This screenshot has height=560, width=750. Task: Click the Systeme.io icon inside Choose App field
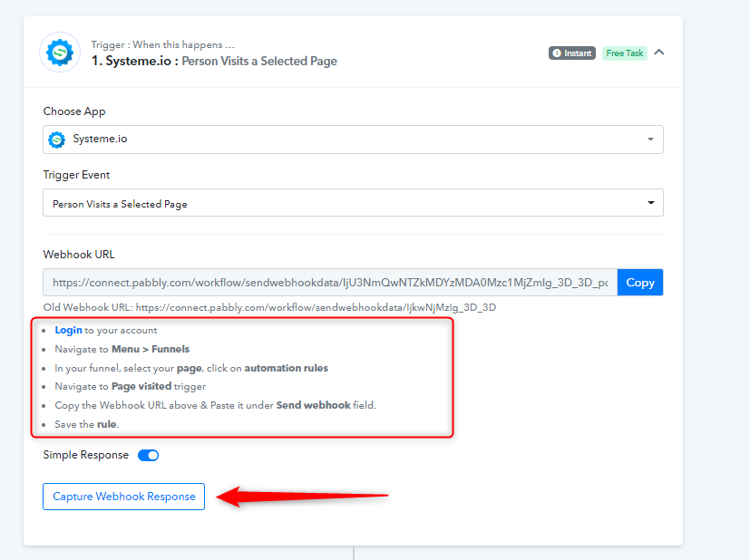[x=57, y=140]
